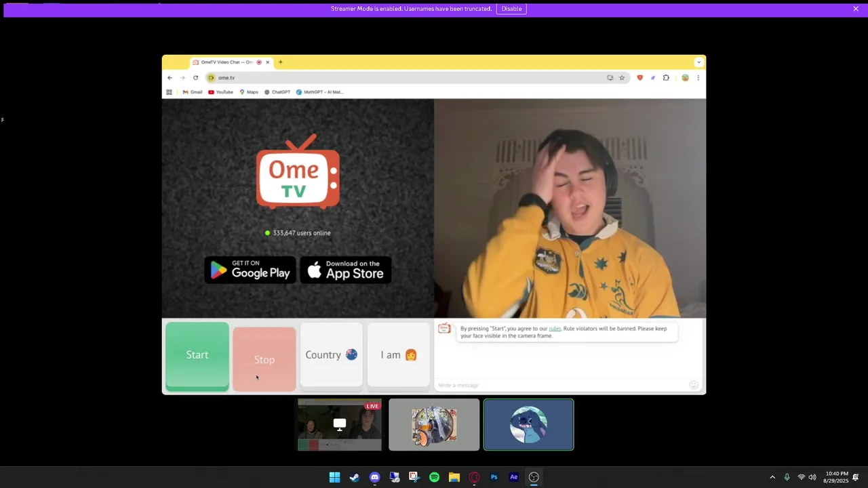Screen dimensions: 868x488
Task: Open the YouTube bookmark
Action: [221, 92]
